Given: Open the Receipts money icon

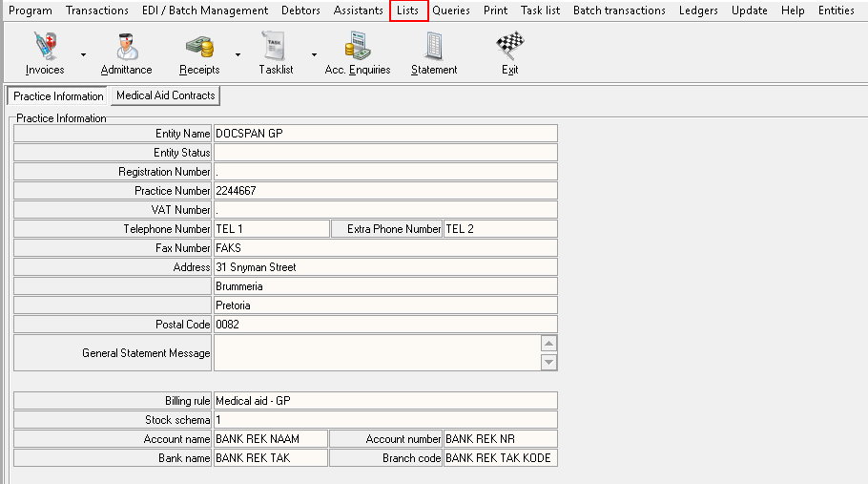Looking at the screenshot, I should pos(199,47).
